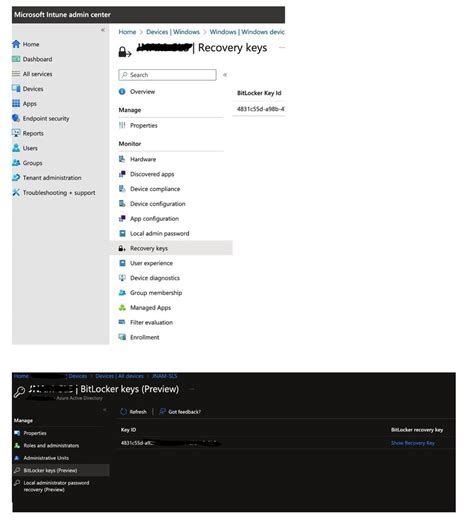This screenshot has height=523, width=474.
Task: Open the Tenant administration icon
Action: (x=16, y=177)
